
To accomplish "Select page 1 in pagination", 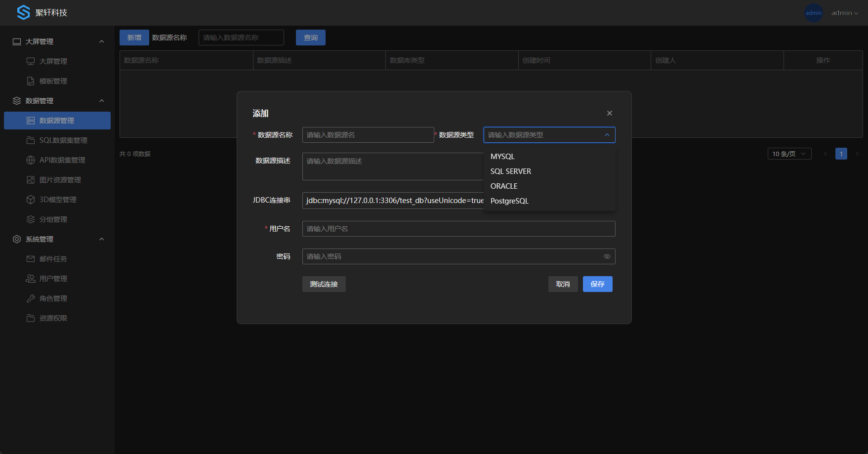I will click(x=841, y=154).
